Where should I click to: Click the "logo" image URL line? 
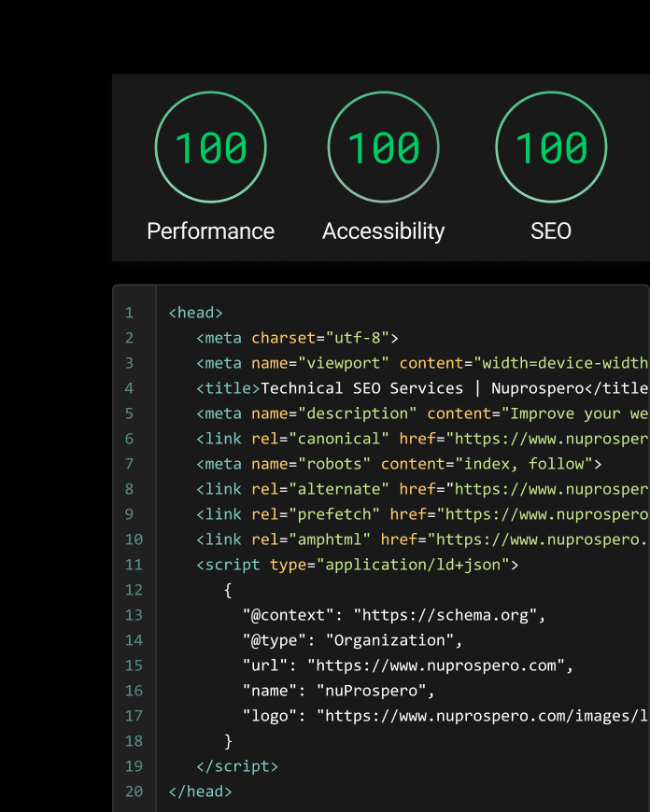pos(445,716)
